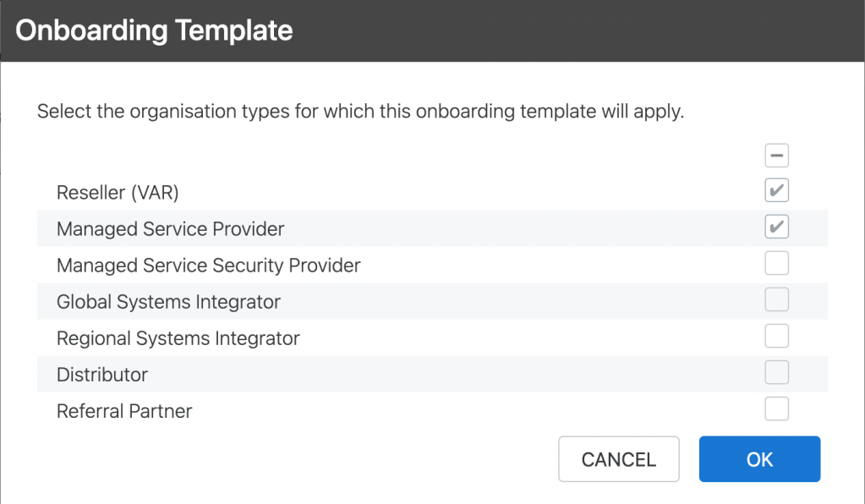Click the Reseller (VAR) row label
This screenshot has width=865, height=504.
point(118,193)
